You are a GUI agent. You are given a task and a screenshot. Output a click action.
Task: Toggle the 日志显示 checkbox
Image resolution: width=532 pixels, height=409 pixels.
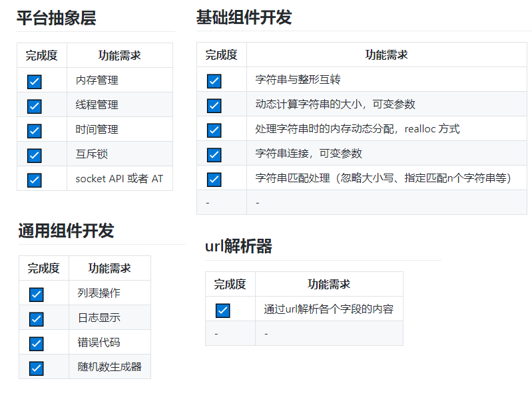37,319
